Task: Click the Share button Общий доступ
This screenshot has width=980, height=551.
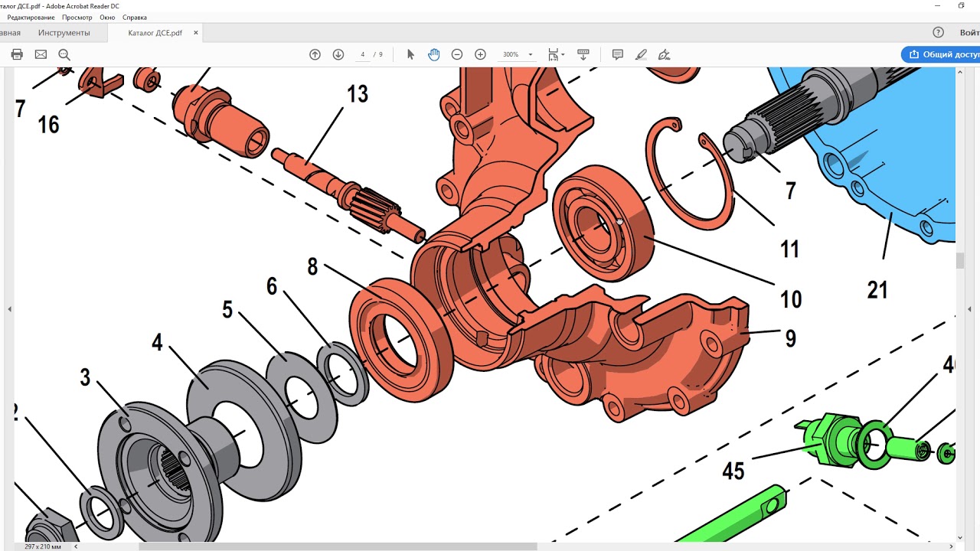Action: [941, 54]
